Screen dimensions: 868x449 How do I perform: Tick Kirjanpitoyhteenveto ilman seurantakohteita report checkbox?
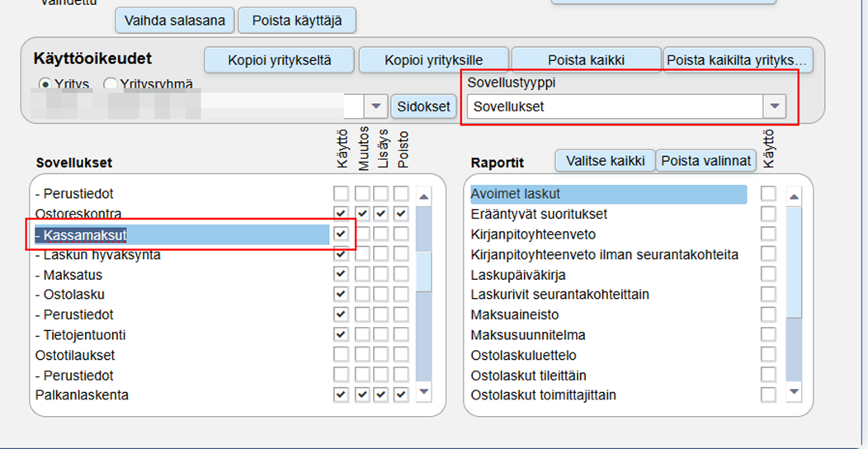coord(768,254)
